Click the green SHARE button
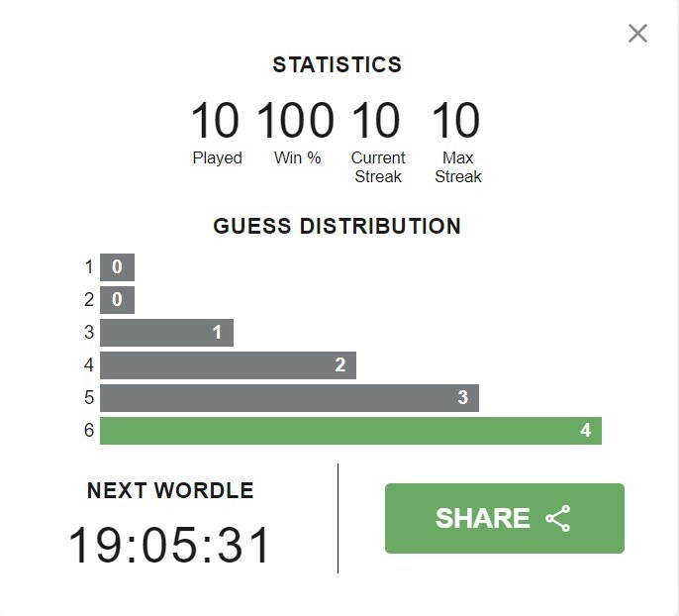Image resolution: width=679 pixels, height=616 pixels. [505, 518]
